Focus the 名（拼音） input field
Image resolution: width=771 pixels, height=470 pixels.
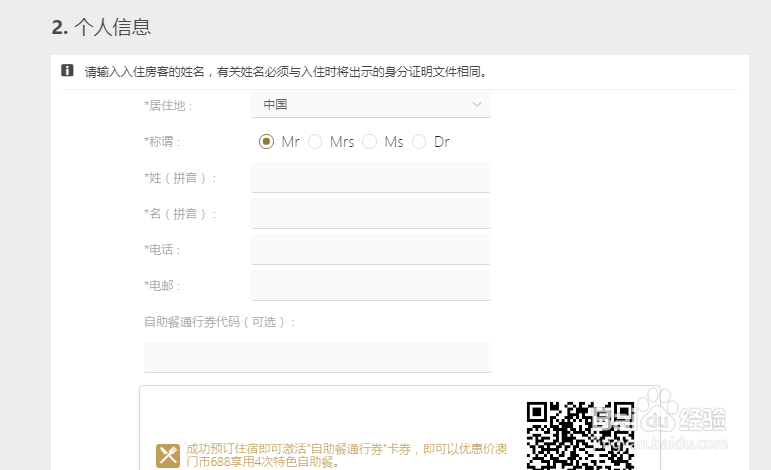(x=371, y=213)
